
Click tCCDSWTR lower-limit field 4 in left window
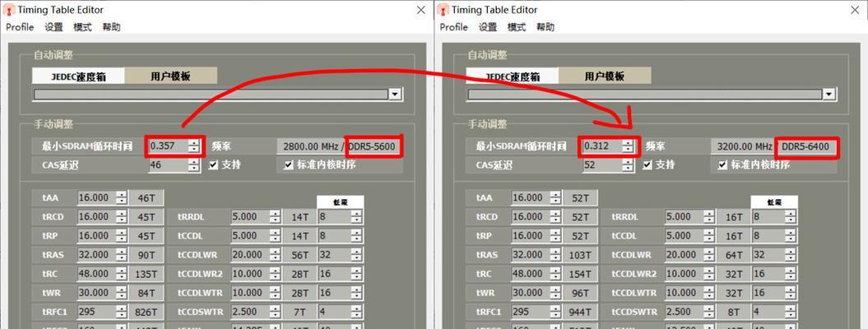click(x=335, y=312)
